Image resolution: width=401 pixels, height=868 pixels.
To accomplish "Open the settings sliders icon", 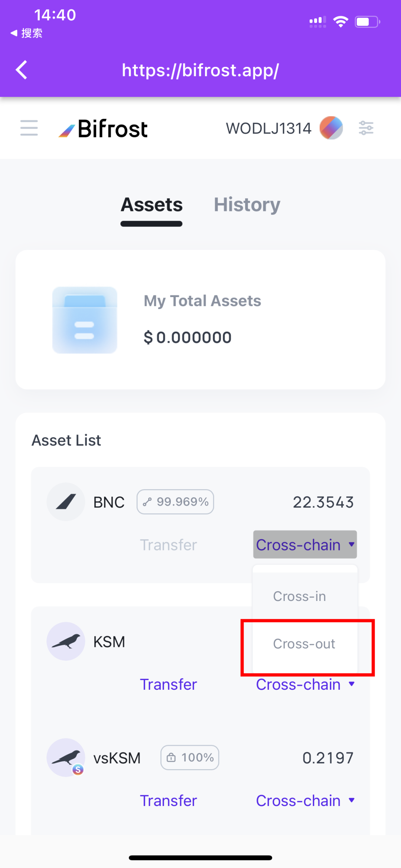I will 366,128.
